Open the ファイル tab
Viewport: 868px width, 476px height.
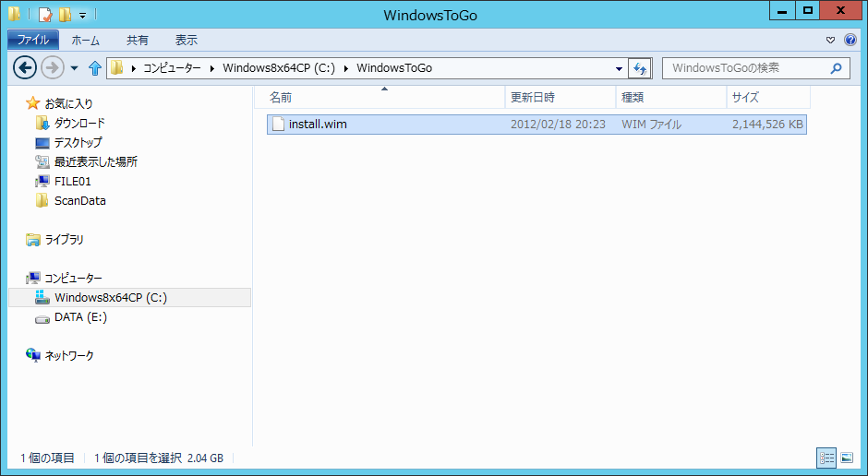tap(33, 40)
